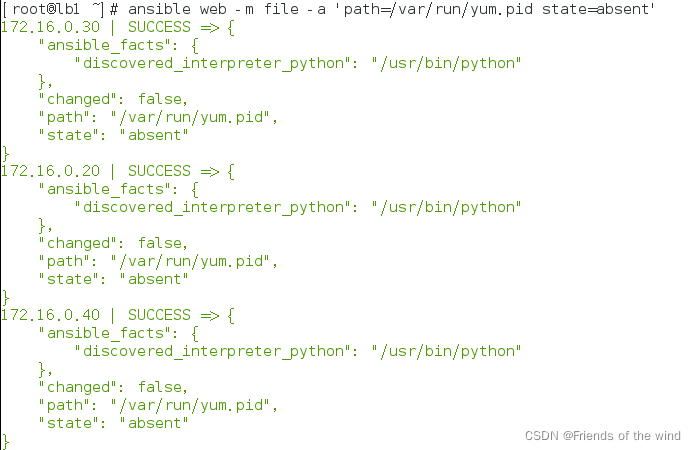Click "state": "absent" line for 172.16.0.40
The height and width of the screenshot is (450, 696).
(x=113, y=423)
